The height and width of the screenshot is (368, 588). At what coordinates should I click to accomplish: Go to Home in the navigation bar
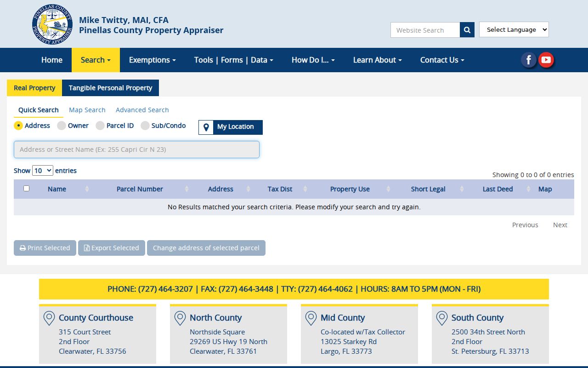click(x=52, y=60)
